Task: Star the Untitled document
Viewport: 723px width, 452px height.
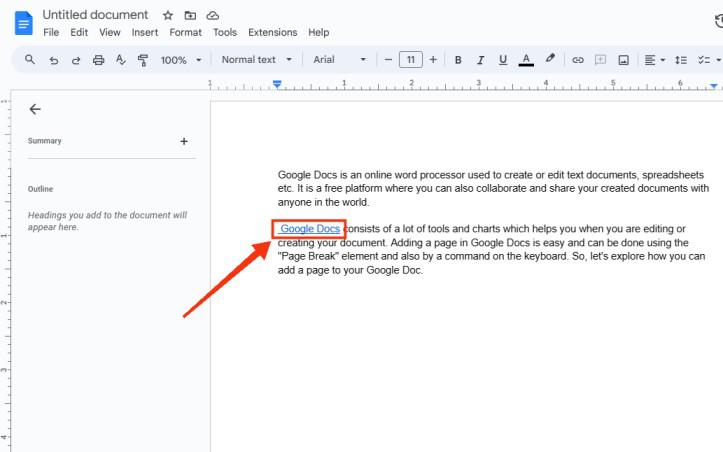Action: coord(168,16)
